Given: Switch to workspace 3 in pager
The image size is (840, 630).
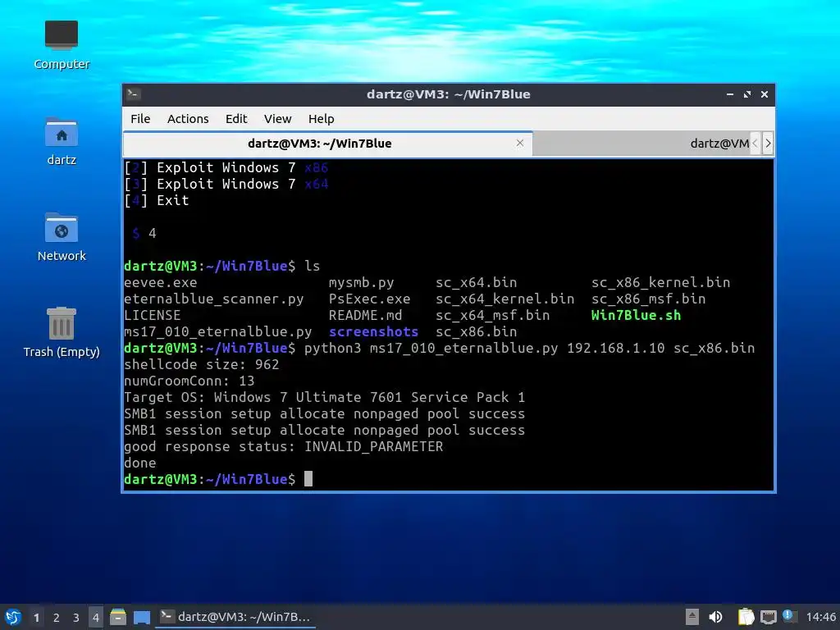Looking at the screenshot, I should coord(76,617).
